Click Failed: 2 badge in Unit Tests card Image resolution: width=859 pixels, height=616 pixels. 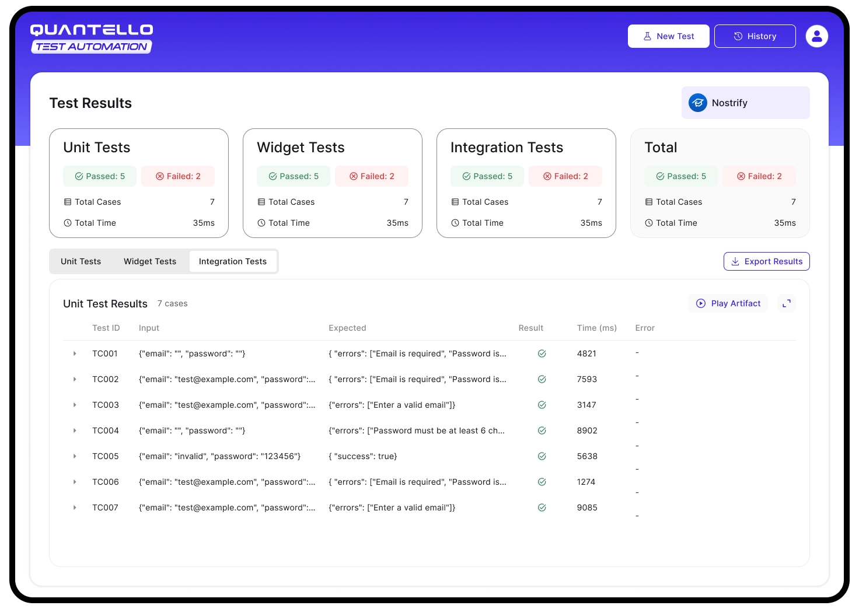click(178, 176)
